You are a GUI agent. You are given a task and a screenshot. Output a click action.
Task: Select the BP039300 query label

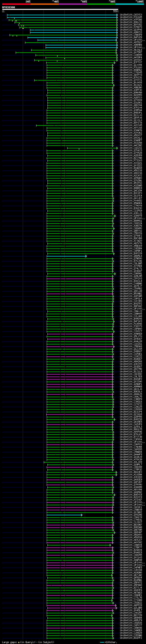[8, 7]
